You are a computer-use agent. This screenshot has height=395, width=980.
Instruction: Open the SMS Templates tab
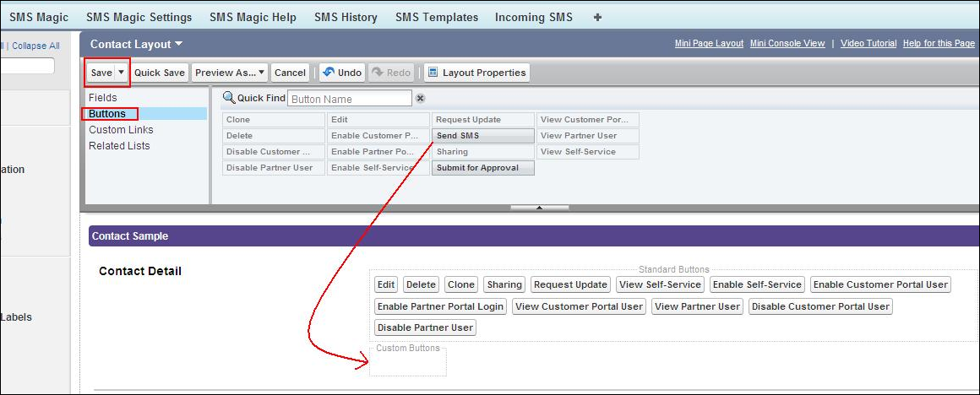[437, 18]
